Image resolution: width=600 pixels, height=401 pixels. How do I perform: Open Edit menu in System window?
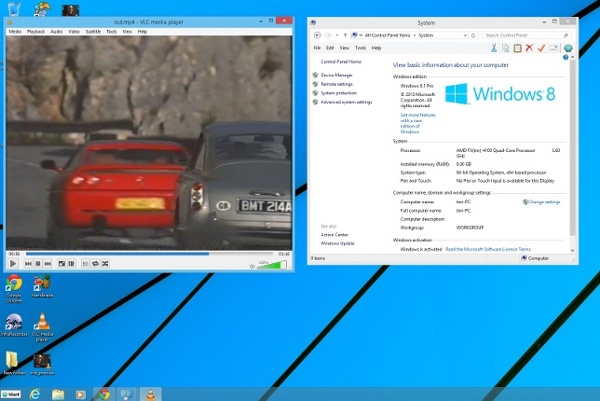[330, 48]
